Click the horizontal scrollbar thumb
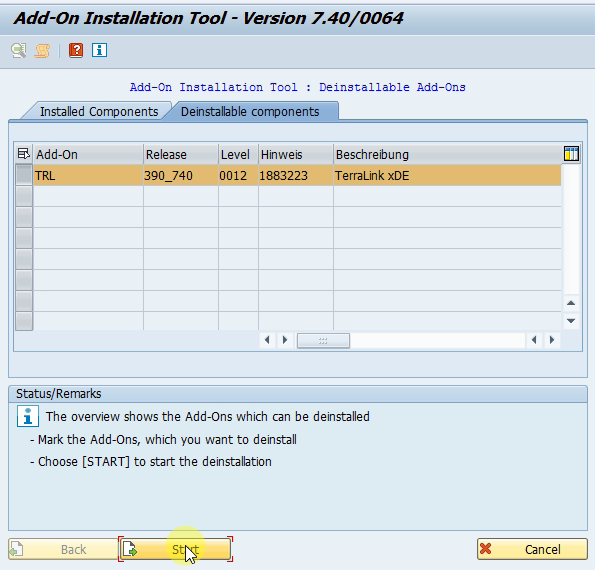The height and width of the screenshot is (570, 595). tap(323, 340)
